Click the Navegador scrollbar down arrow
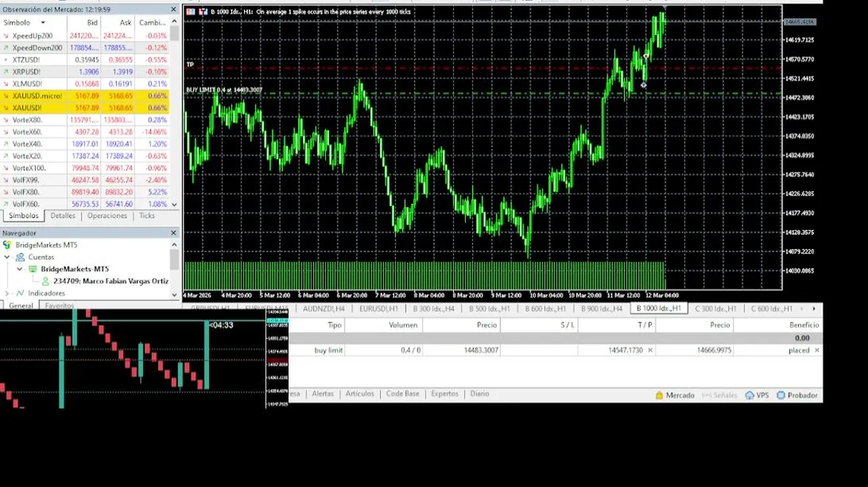868x487 pixels. coord(174,294)
